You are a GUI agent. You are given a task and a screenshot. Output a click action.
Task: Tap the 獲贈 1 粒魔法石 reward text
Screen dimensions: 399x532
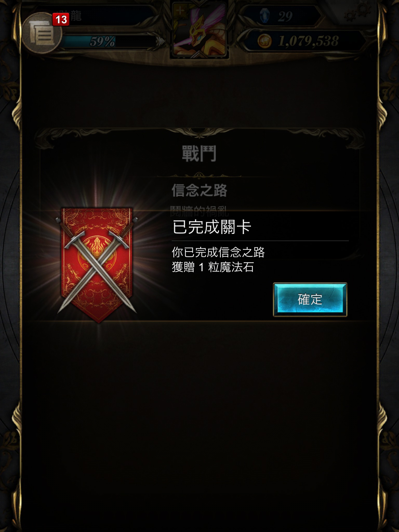pyautogui.click(x=213, y=267)
